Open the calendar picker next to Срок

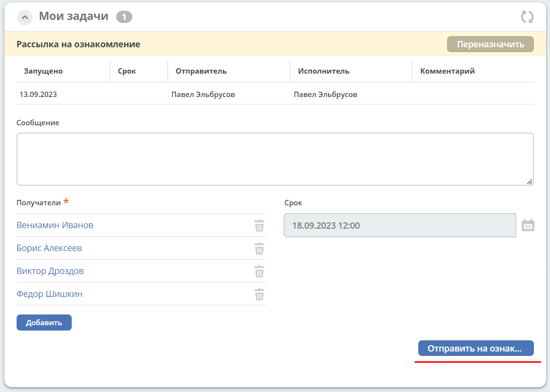(528, 225)
